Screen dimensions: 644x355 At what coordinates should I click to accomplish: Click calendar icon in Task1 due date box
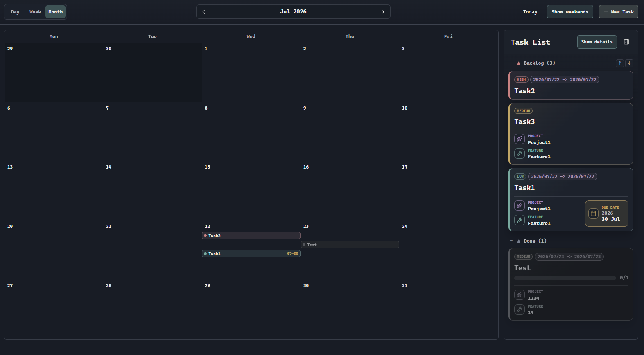click(593, 213)
